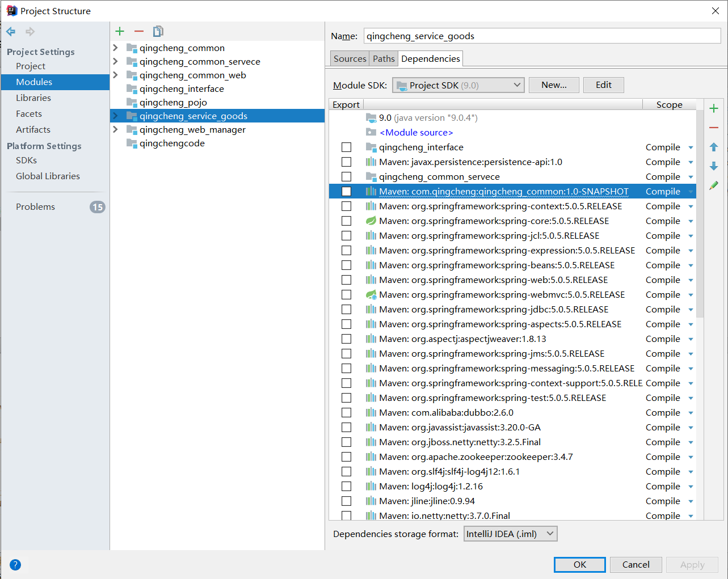
Task: Open help with the question mark icon
Action: tap(15, 564)
